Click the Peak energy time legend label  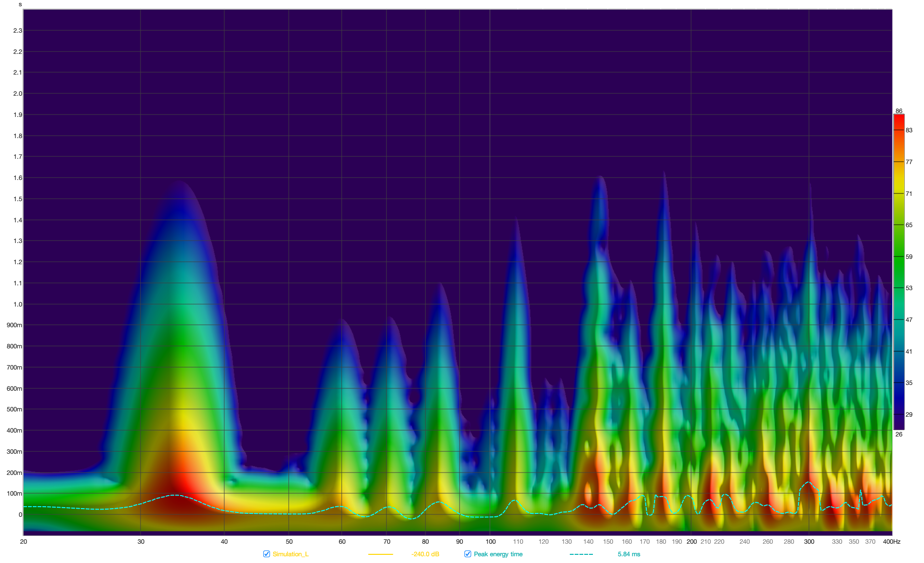click(498, 554)
